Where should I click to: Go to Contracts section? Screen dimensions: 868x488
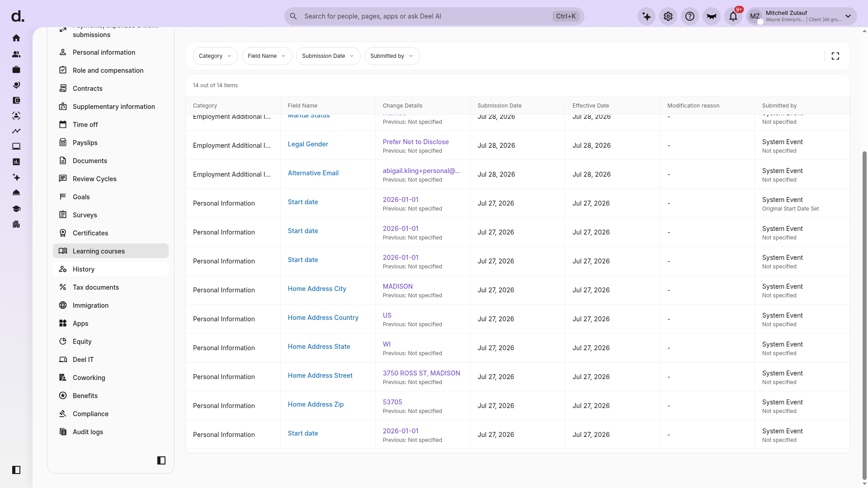(x=111, y=89)
